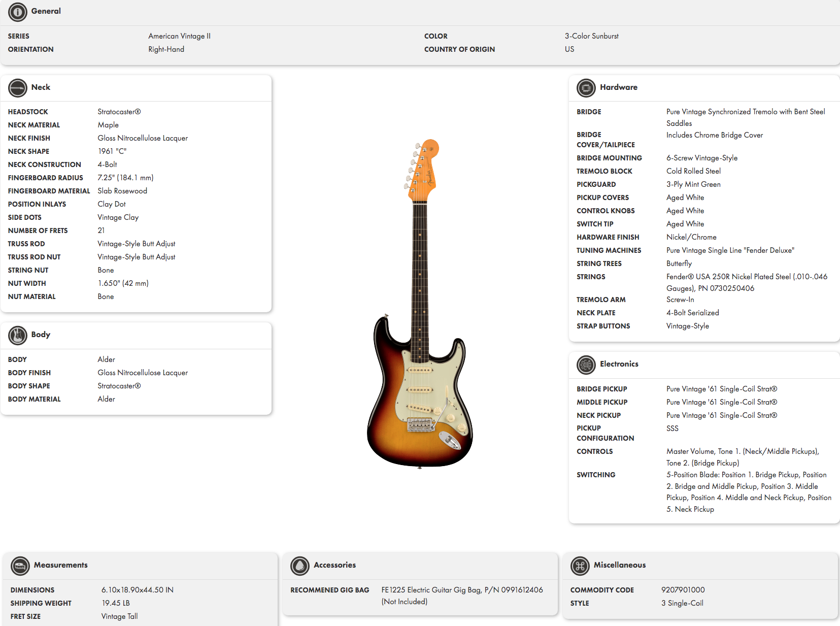Click the 'NECK PICKUP' label

598,415
